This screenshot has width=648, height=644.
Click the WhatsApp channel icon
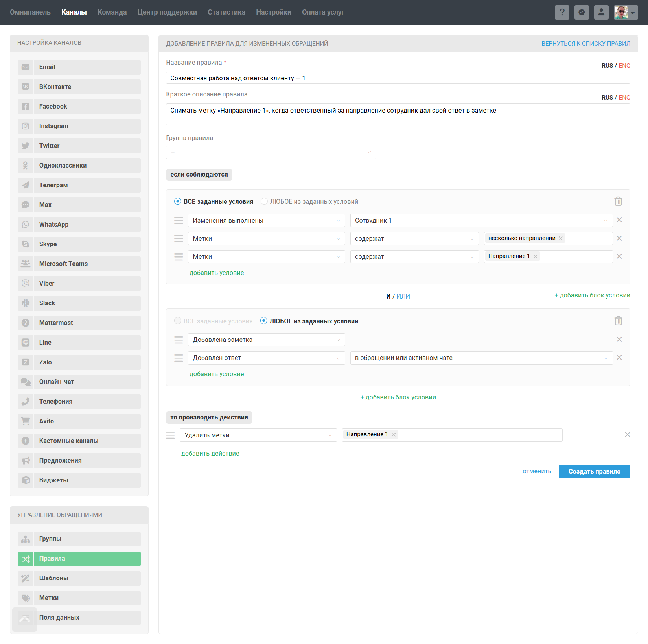(26, 225)
